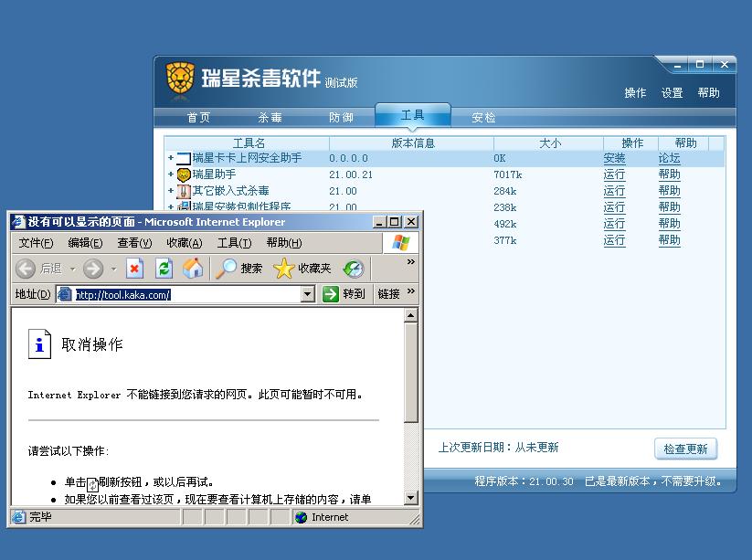Expand the links bar overflow chevron
The image size is (752, 560).
click(411, 291)
